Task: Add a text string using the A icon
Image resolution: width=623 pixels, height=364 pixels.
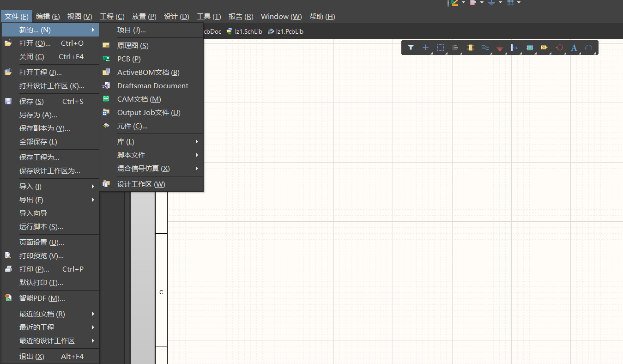Action: [x=574, y=48]
